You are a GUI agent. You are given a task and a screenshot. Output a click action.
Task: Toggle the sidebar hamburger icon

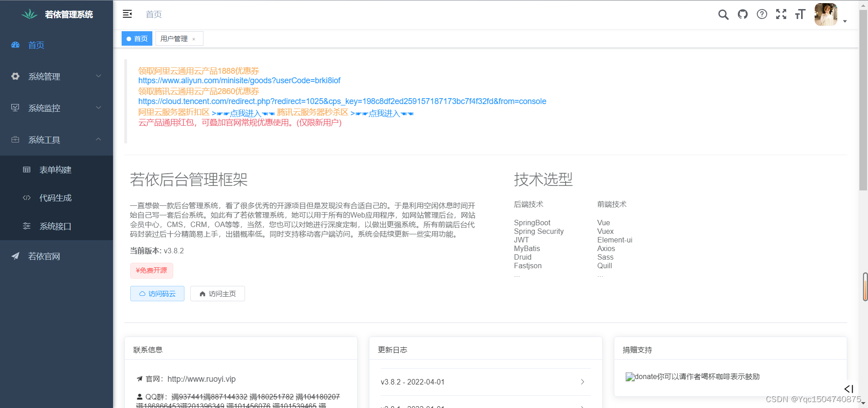tap(127, 14)
